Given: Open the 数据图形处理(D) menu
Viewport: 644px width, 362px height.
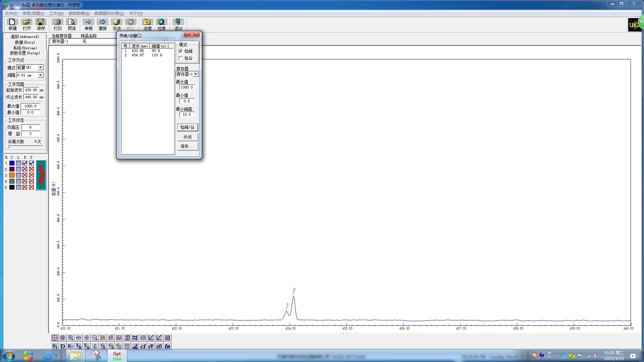Looking at the screenshot, I should 109,13.
